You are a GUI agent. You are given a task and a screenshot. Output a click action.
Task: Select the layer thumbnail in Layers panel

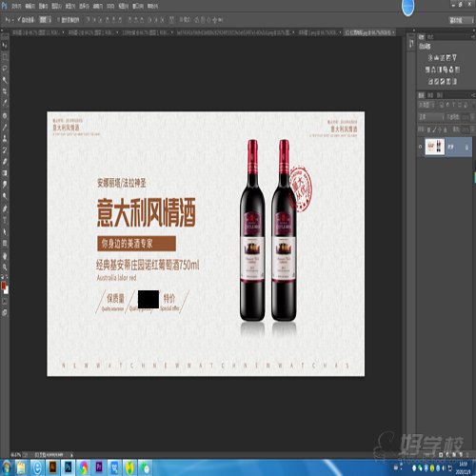coord(435,147)
